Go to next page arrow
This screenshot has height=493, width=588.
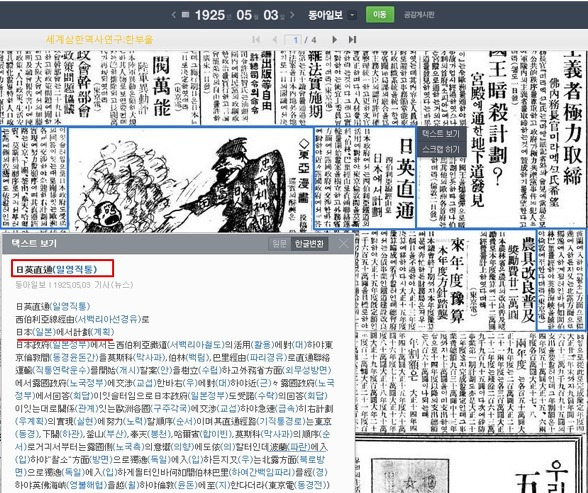coord(334,39)
